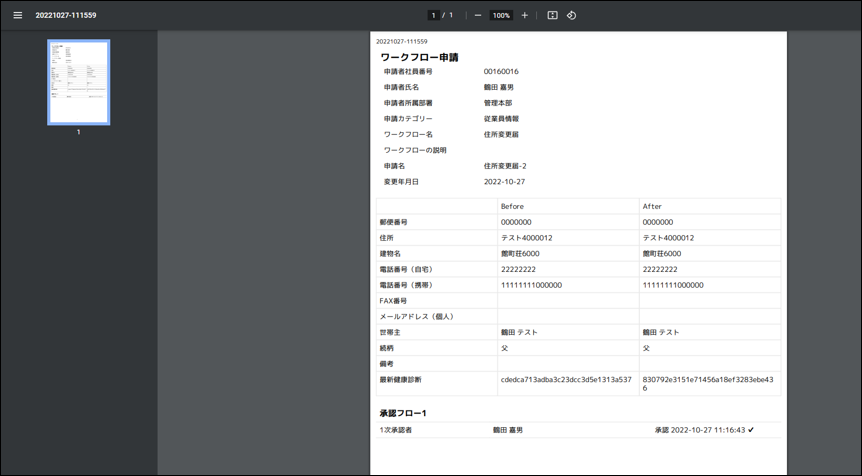Viewport: 862px width, 476px height.
Task: Click the After home phone 22222222
Action: point(660,269)
